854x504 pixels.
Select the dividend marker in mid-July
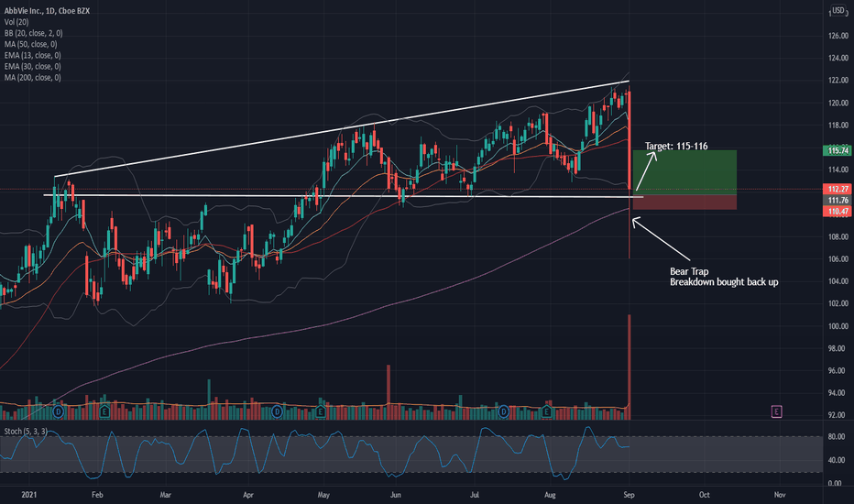pyautogui.click(x=504, y=412)
